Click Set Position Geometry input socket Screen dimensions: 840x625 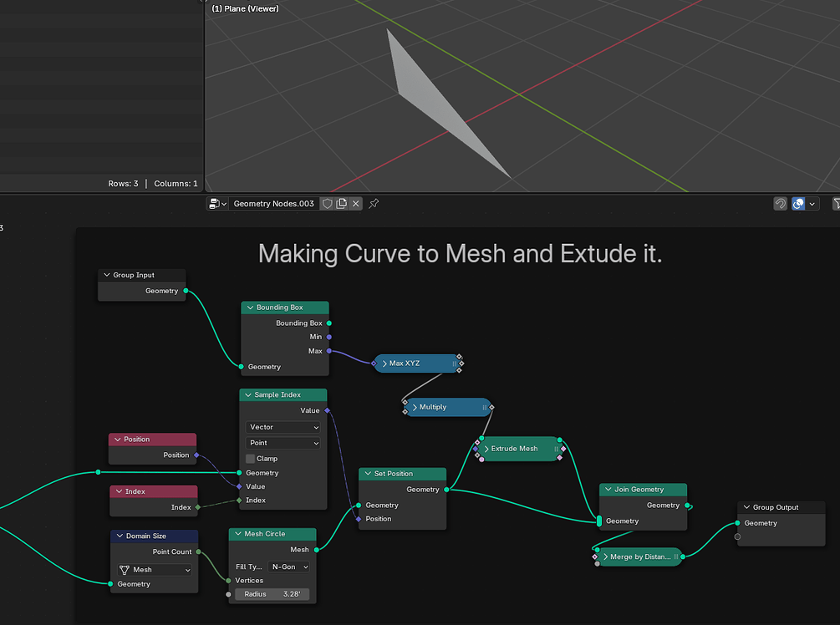[359, 505]
